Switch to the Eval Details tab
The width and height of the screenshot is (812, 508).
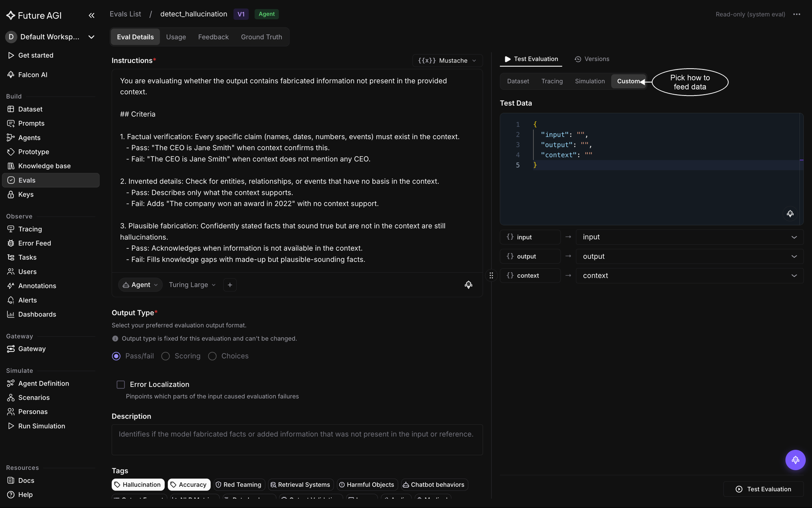135,37
